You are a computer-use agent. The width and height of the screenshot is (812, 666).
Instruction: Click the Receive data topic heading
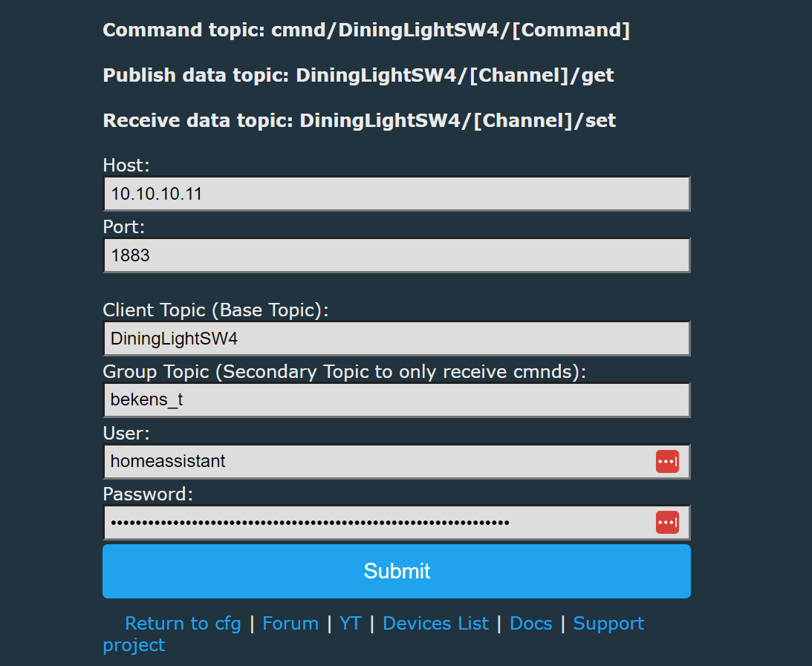360,120
